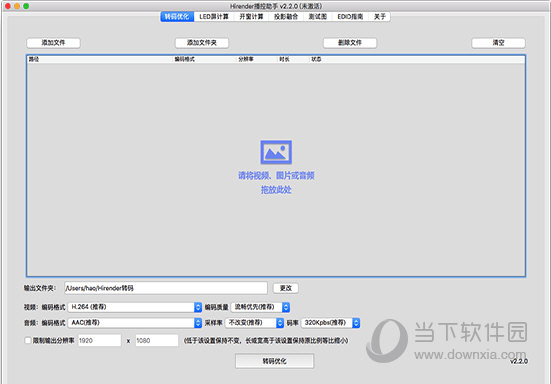Click the 1920 width input field
The width and height of the screenshot is (551, 384).
tap(99, 340)
